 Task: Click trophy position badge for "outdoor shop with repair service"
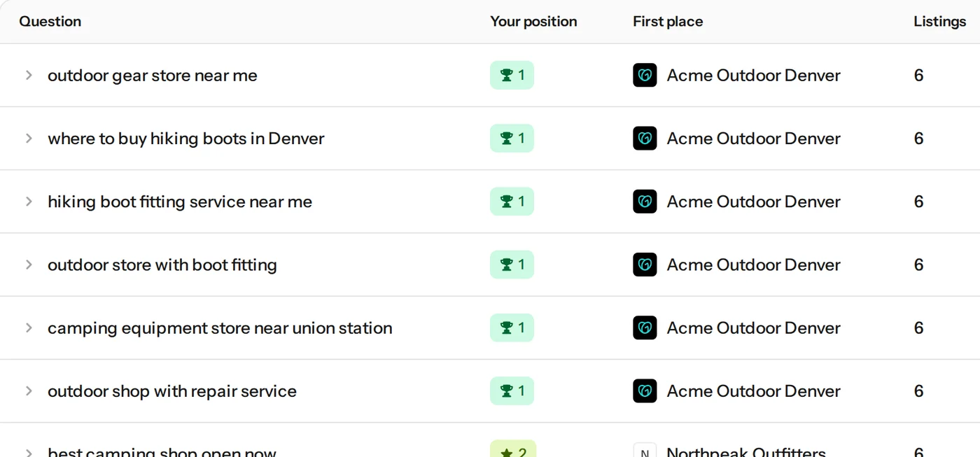click(512, 391)
